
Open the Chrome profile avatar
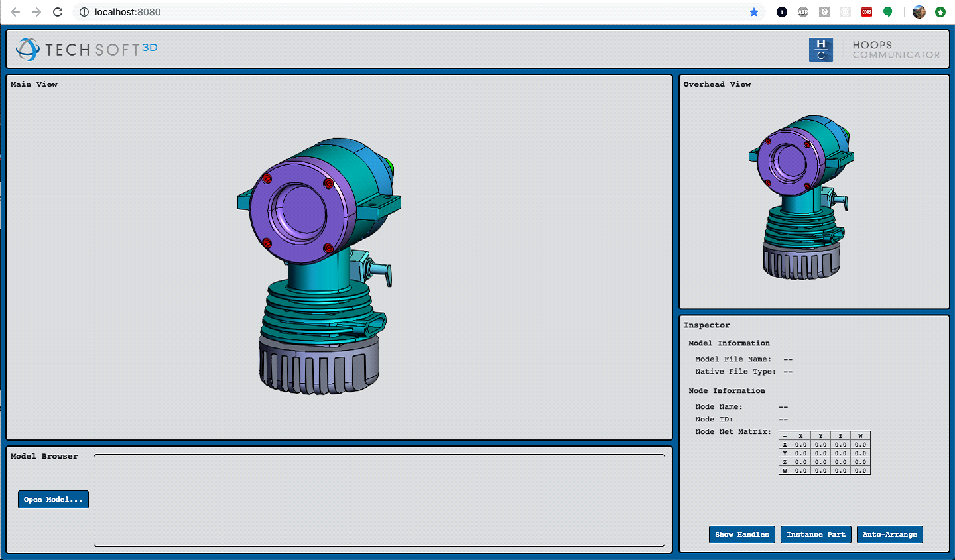point(919,12)
